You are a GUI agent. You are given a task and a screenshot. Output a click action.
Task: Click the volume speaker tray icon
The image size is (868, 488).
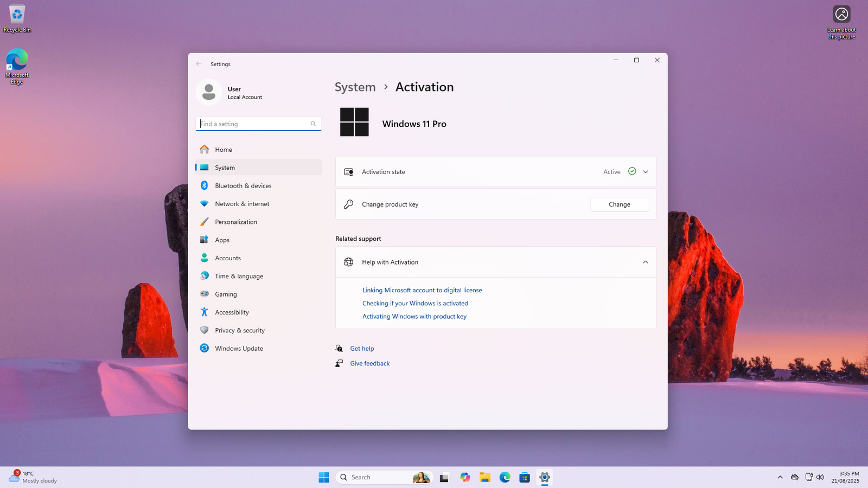820,477
